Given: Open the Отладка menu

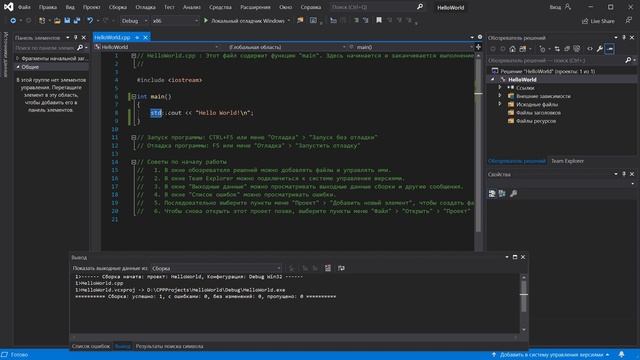Looking at the screenshot, I should coord(145,7).
